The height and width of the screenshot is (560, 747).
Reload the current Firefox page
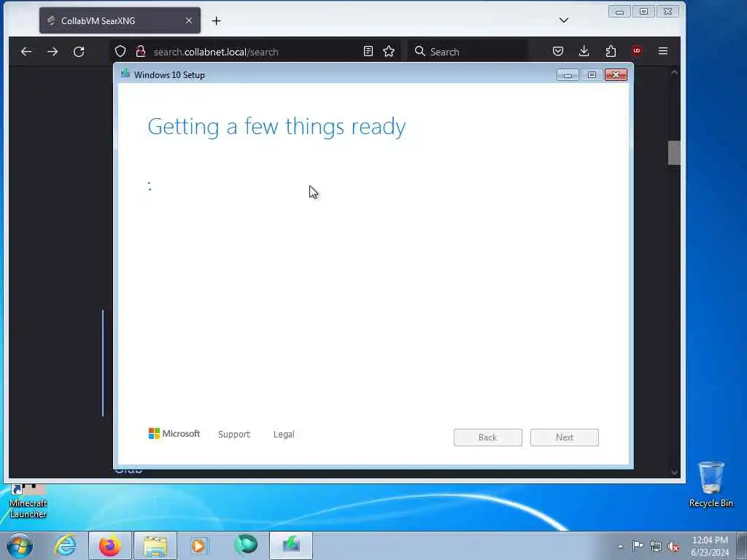[x=79, y=52]
